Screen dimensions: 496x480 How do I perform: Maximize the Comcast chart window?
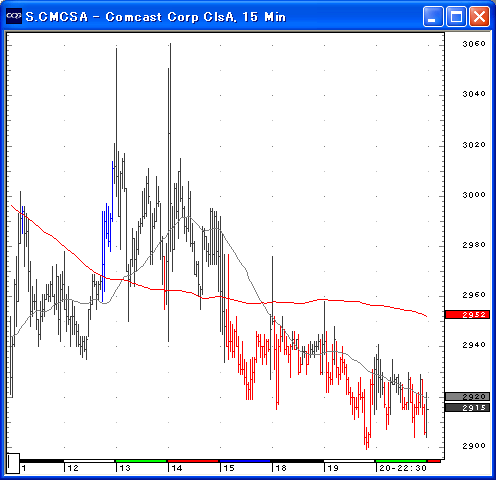[456, 16]
